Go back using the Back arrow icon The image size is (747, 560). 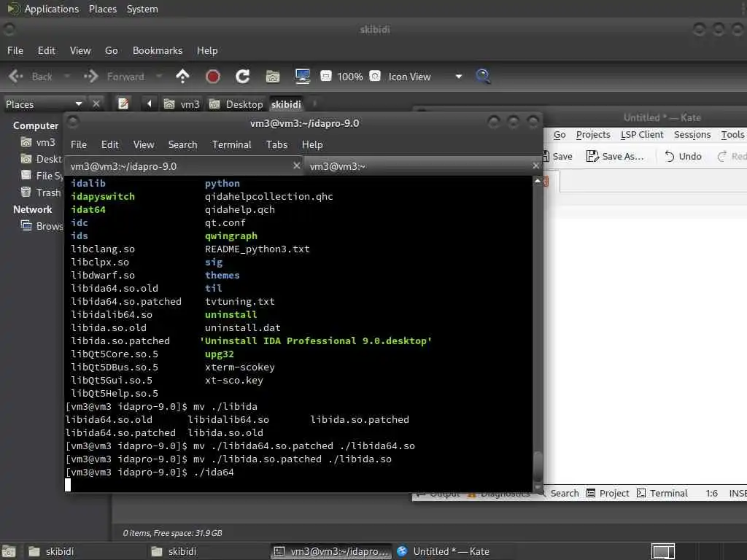pos(16,76)
